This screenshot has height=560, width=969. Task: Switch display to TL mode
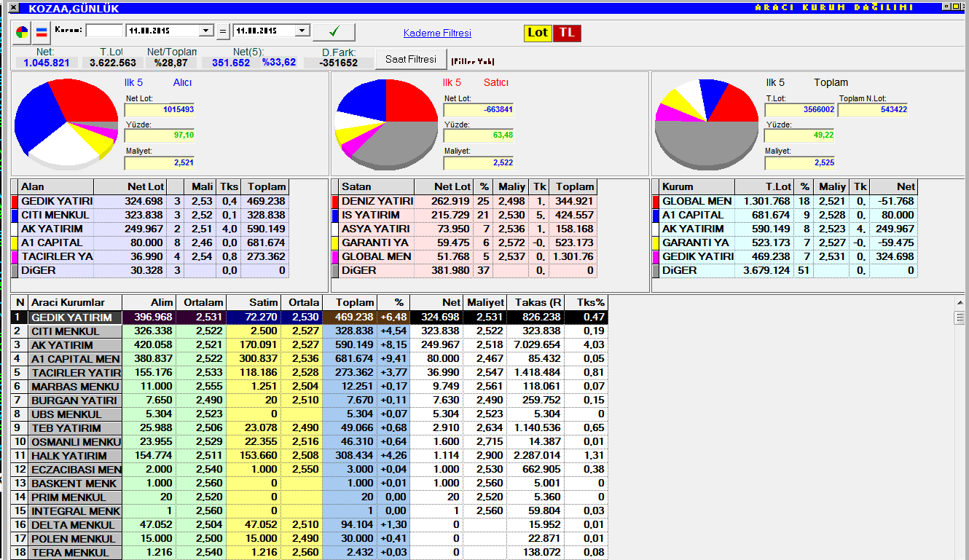567,33
